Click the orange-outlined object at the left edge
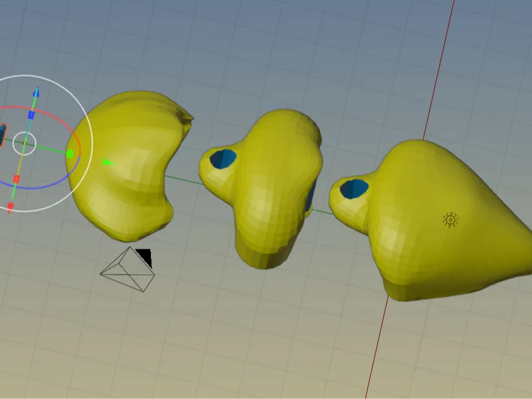532x399 pixels. pyautogui.click(x=2, y=135)
